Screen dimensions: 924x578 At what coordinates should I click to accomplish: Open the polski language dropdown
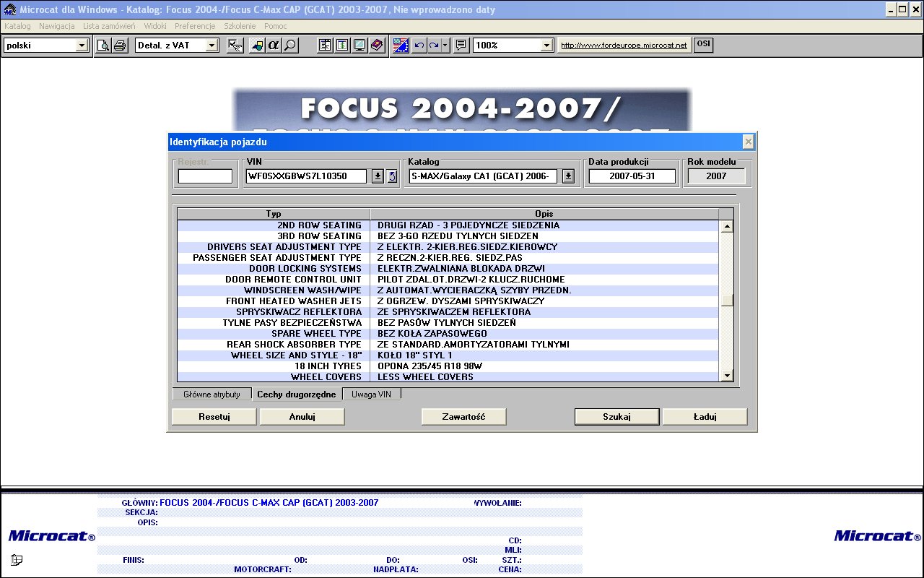[82, 46]
